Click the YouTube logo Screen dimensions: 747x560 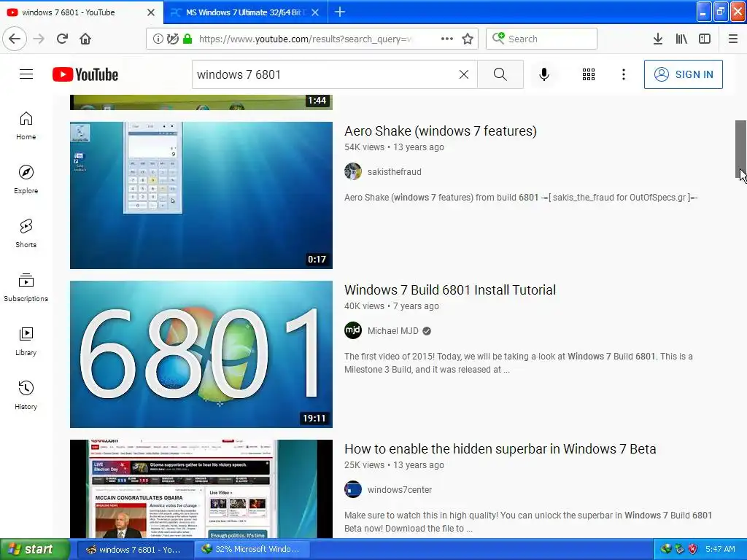click(85, 74)
